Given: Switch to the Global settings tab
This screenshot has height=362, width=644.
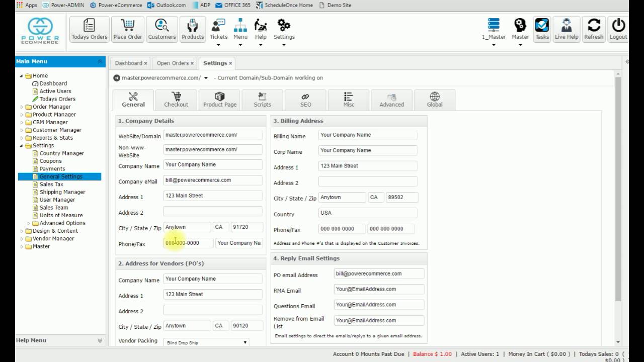Looking at the screenshot, I should 435,100.
